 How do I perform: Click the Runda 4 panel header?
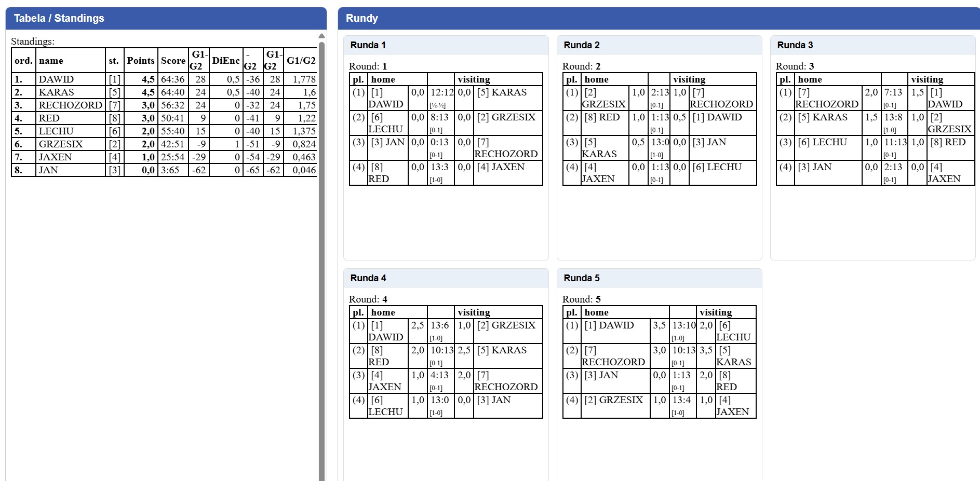[x=446, y=278]
